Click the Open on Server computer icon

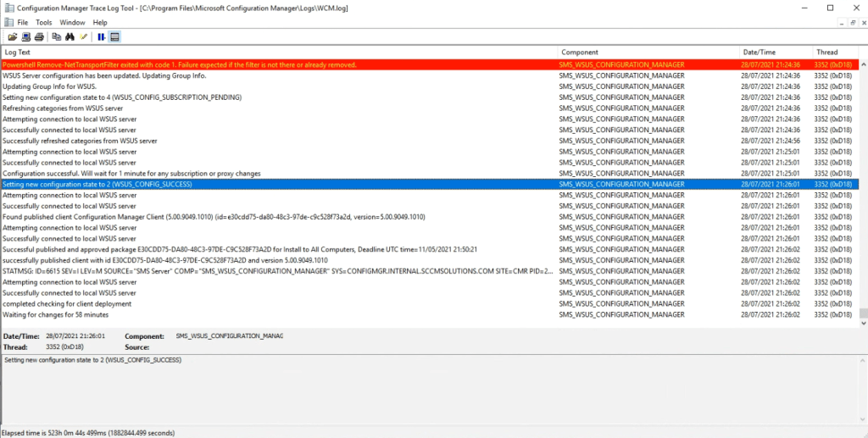[x=26, y=36]
